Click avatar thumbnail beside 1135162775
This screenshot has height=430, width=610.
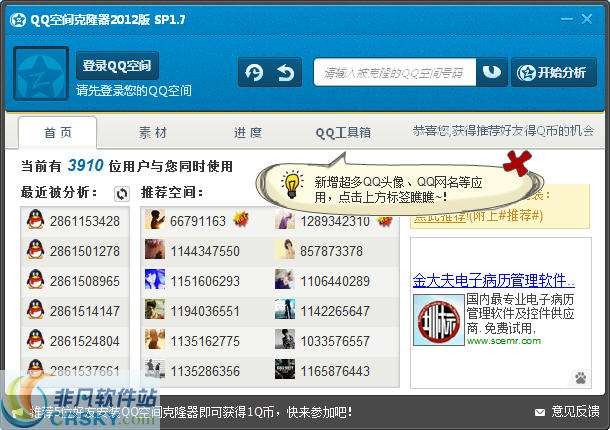pos(155,339)
